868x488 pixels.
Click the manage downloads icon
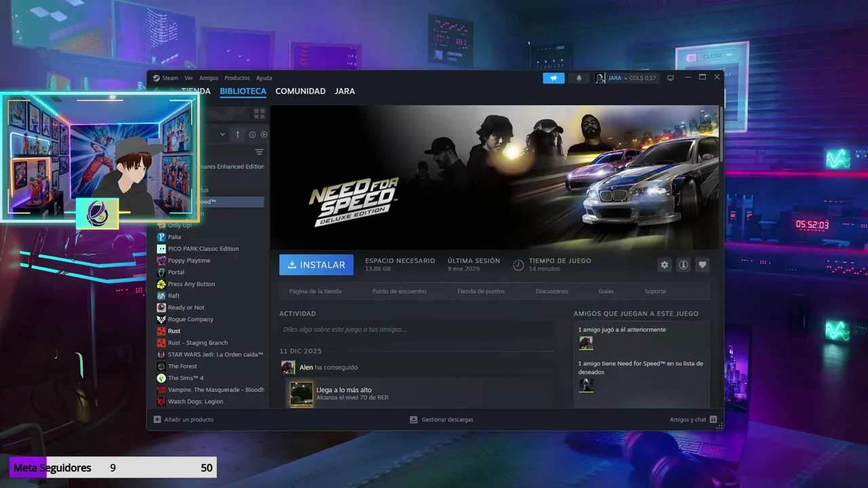click(414, 420)
